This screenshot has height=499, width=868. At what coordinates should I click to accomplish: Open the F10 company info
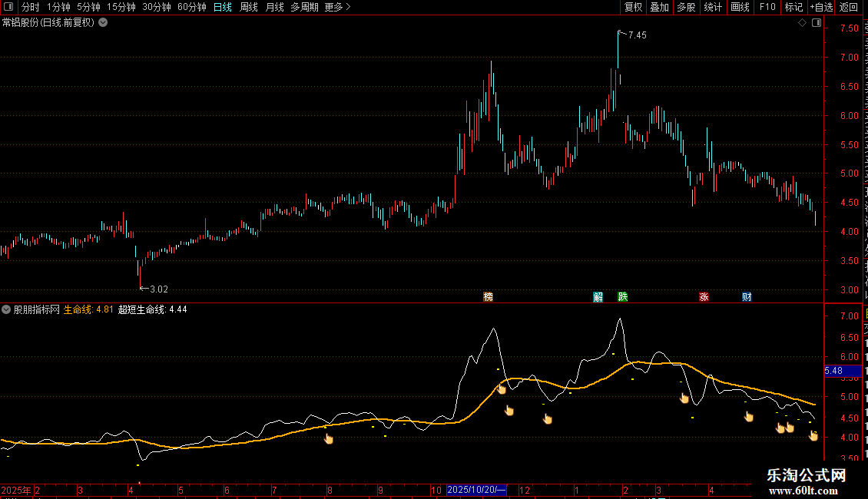point(767,7)
